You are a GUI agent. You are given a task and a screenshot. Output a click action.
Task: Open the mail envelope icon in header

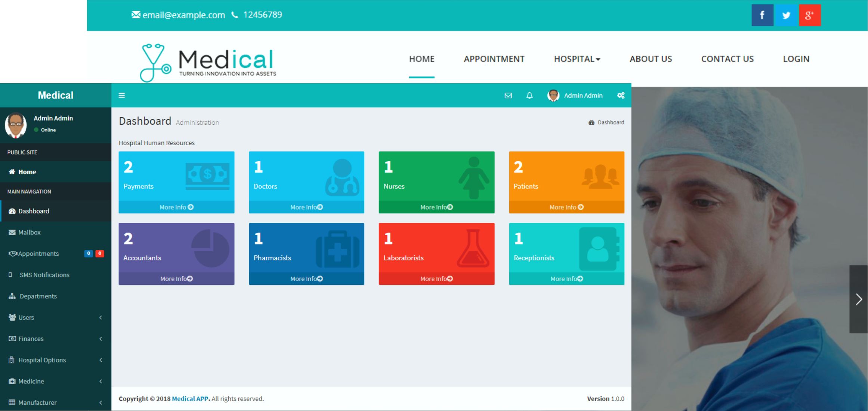508,96
